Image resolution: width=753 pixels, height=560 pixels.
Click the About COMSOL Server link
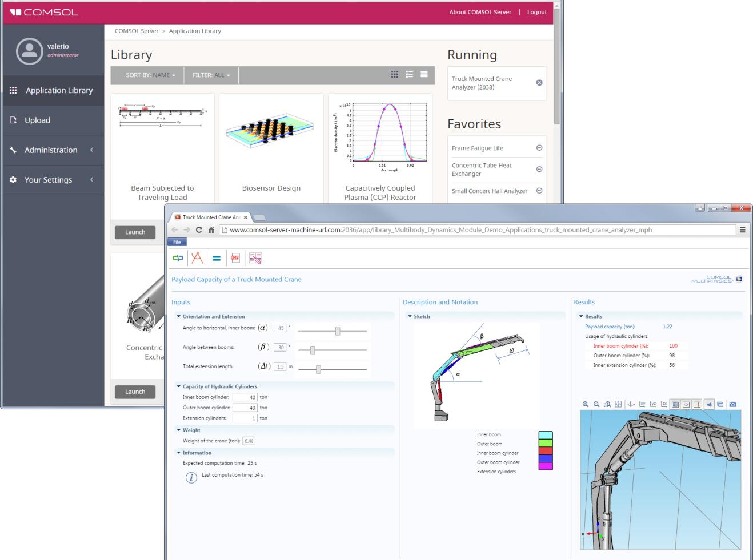tap(480, 12)
